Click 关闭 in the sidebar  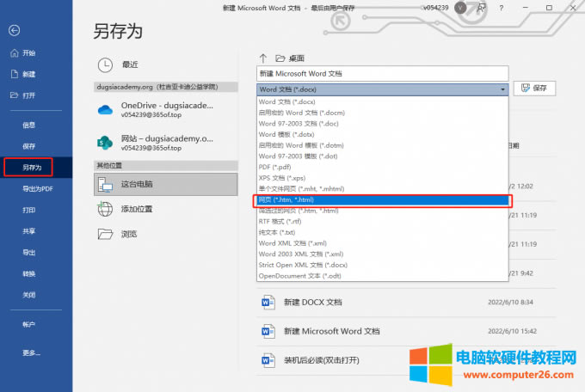28,295
